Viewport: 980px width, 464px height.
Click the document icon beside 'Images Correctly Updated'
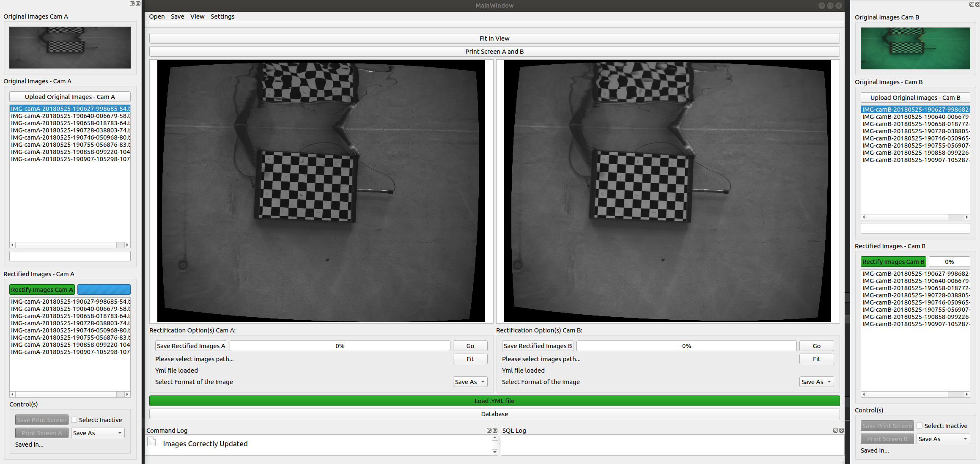[x=151, y=442]
